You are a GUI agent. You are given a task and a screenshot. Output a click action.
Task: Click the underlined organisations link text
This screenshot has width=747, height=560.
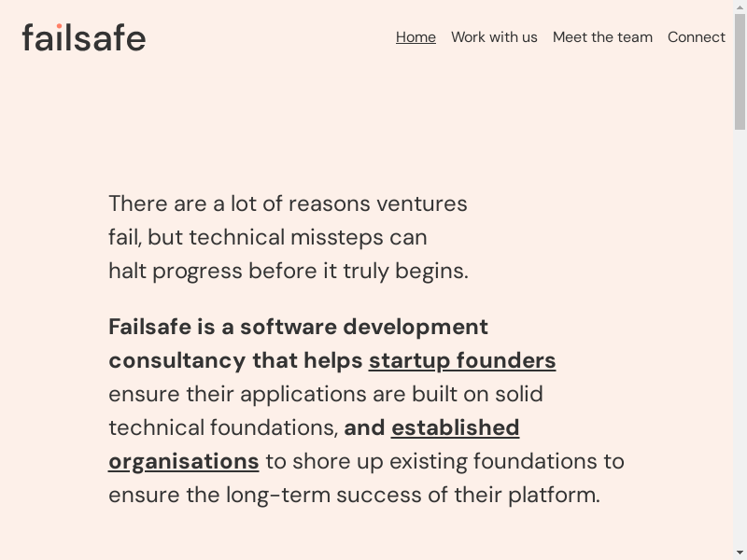pyautogui.click(x=184, y=461)
